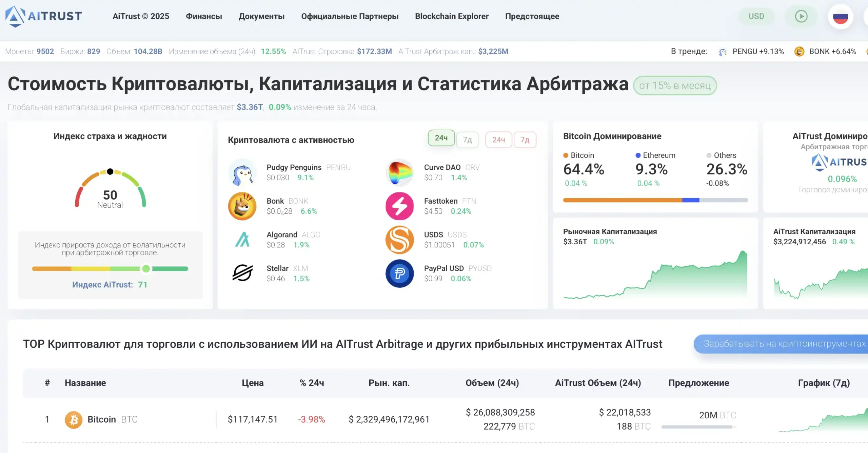Click the USDS coin icon
Viewport: 868px width, 453px height.
(400, 240)
